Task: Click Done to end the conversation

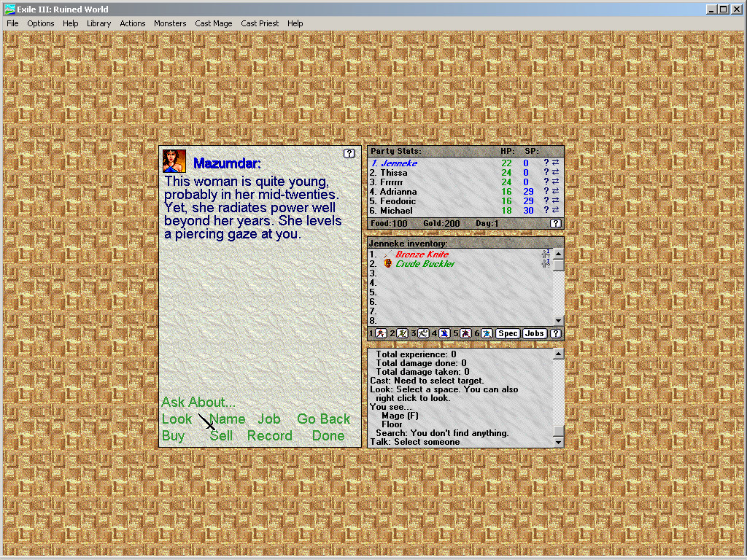Action: pyautogui.click(x=328, y=436)
